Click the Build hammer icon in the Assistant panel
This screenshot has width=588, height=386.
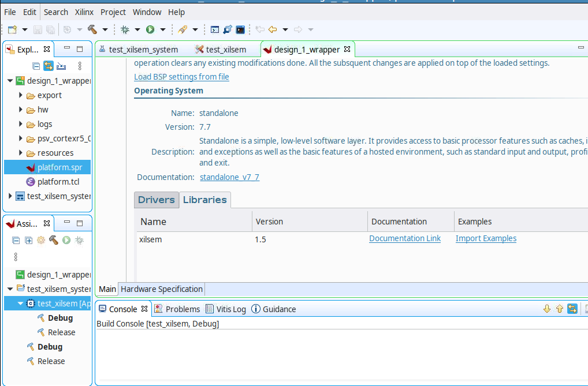coord(54,240)
